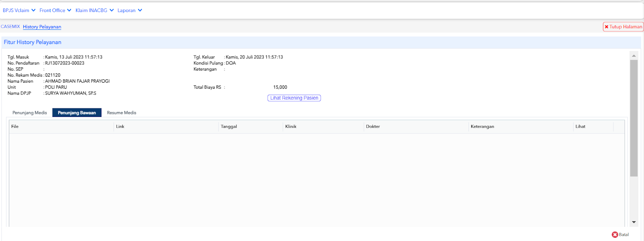Close the page with Tutup Halaman
This screenshot has width=644, height=241.
point(623,27)
